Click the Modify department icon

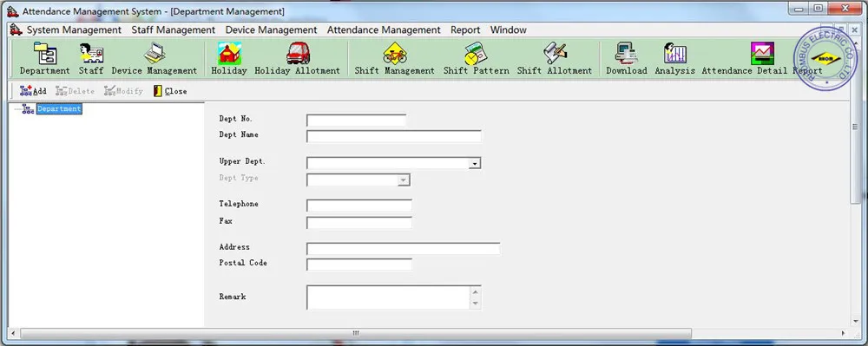[109, 91]
